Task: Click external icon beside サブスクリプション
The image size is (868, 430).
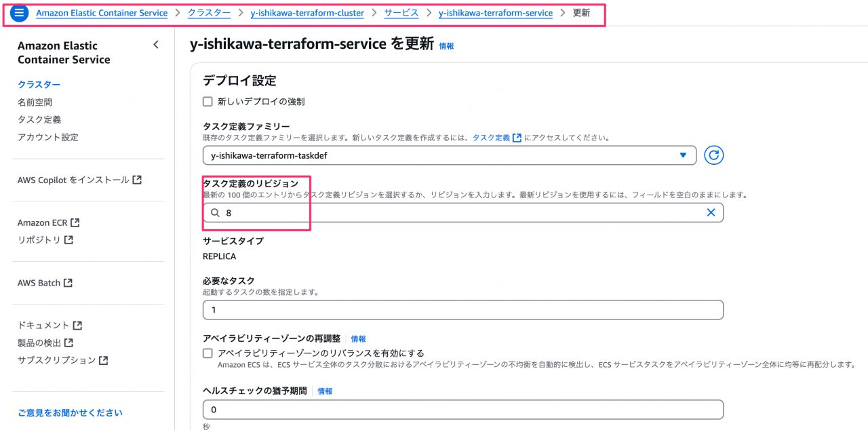Action: coord(103,360)
